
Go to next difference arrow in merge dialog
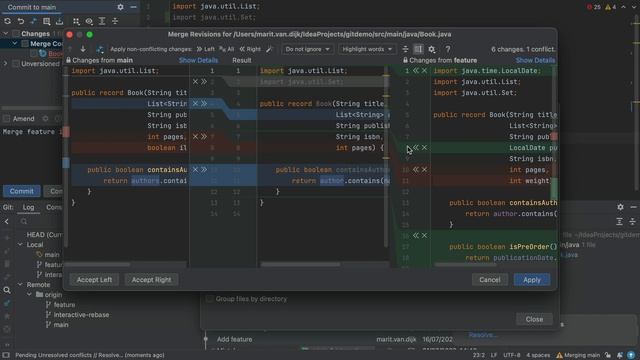[83, 49]
